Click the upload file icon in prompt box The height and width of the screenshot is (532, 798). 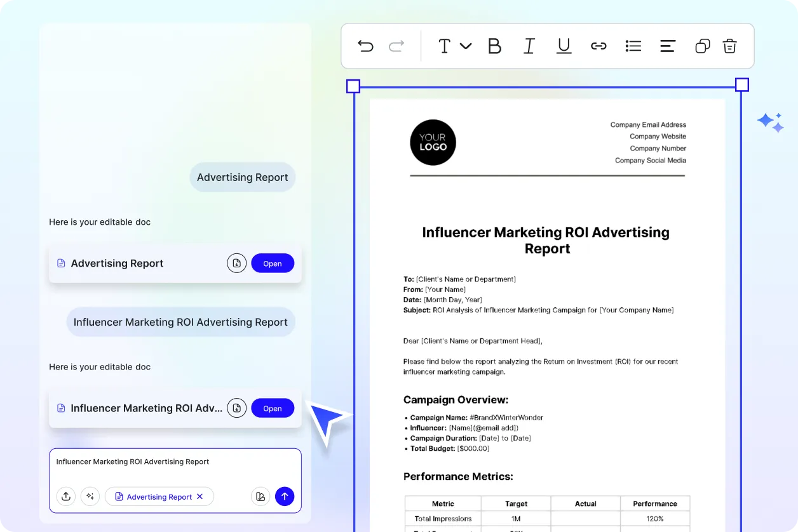66,496
